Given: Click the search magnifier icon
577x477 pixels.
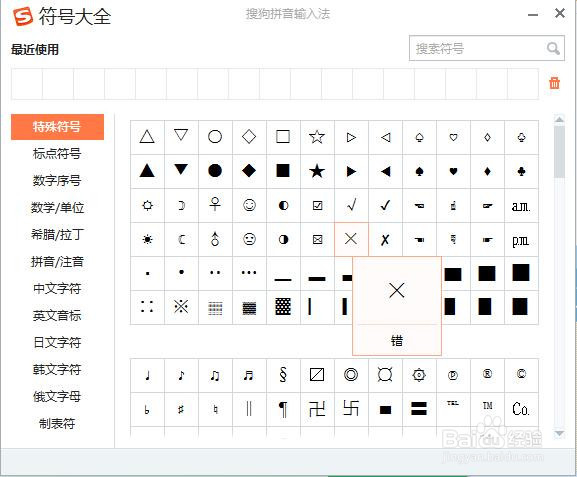Looking at the screenshot, I should [x=553, y=48].
